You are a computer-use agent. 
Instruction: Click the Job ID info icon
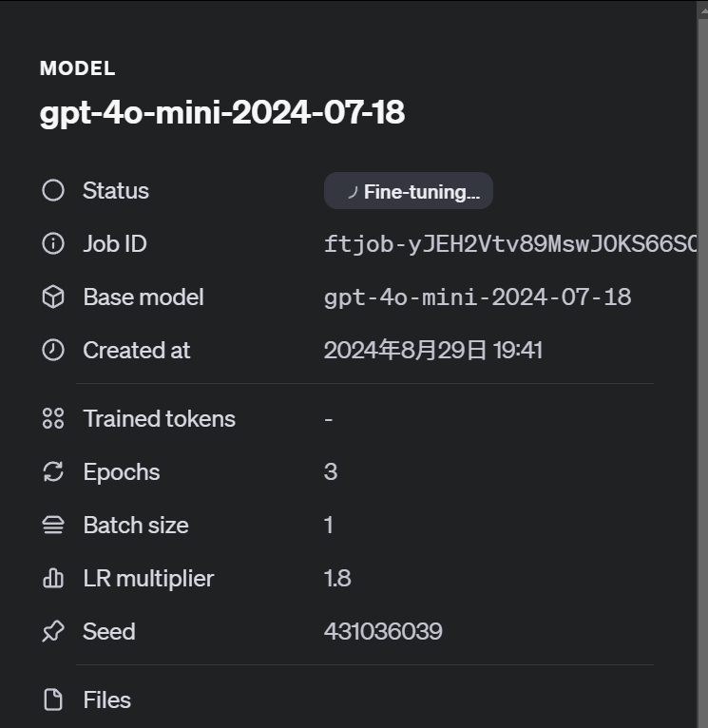[x=53, y=243]
